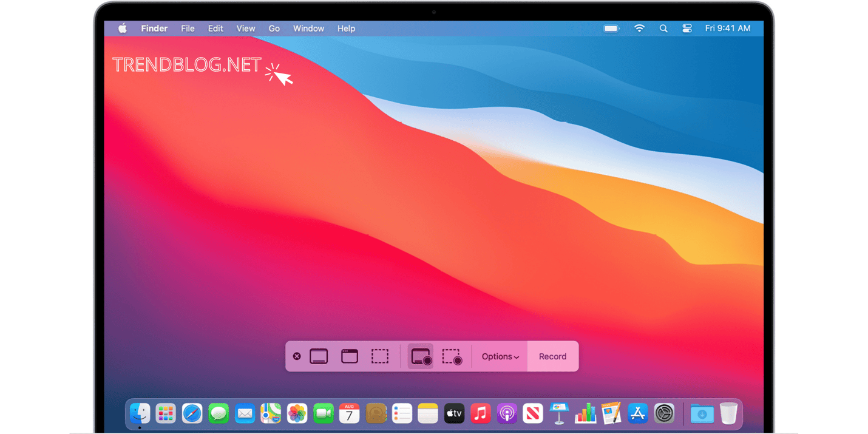Open the File menu

point(188,28)
